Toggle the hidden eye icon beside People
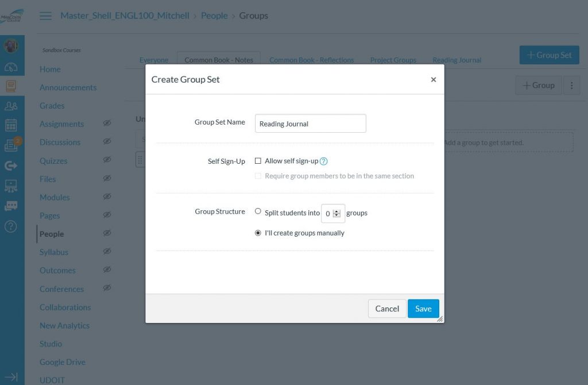 [107, 233]
